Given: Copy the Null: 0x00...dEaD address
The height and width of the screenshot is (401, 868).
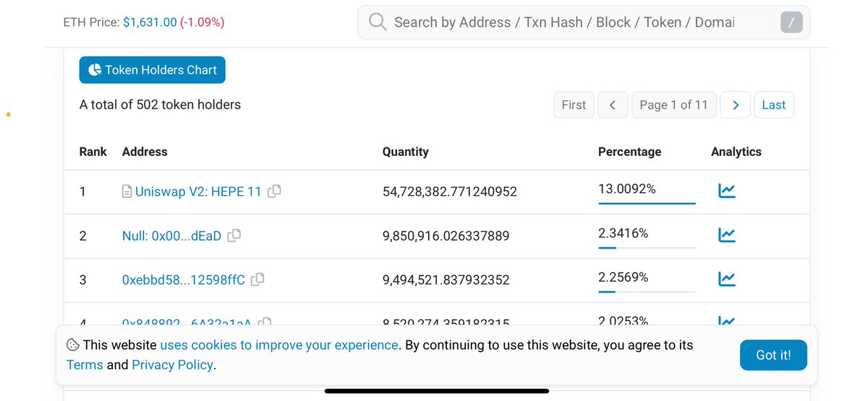Looking at the screenshot, I should pyautogui.click(x=234, y=236).
